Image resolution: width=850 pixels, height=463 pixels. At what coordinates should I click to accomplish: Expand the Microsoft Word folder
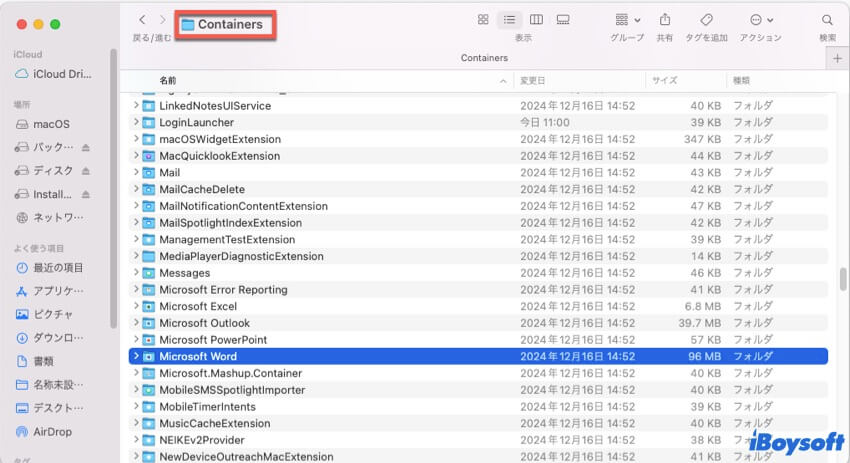[x=136, y=356]
